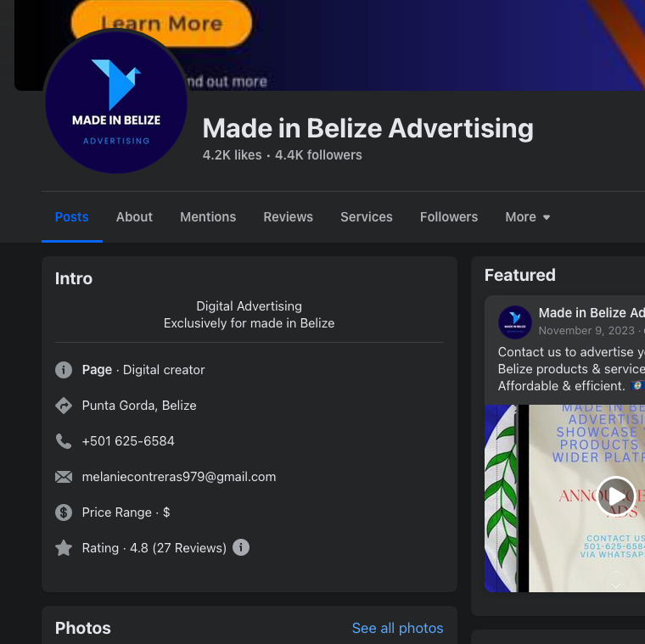645x644 pixels.
Task: Open the Mentions tab
Action: pos(208,216)
